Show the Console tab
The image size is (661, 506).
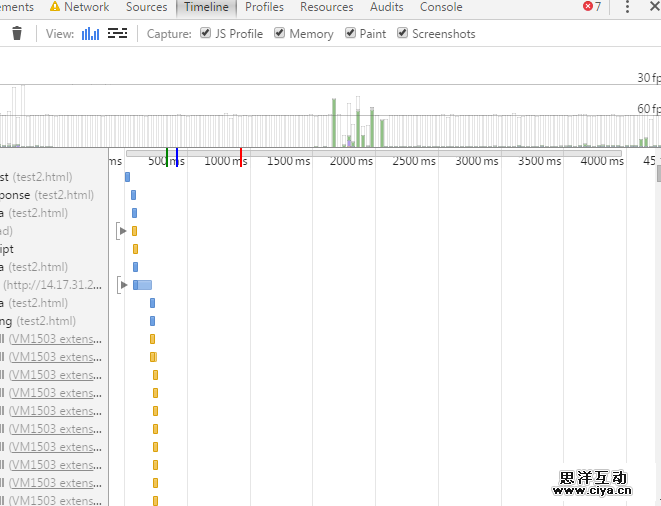point(440,7)
